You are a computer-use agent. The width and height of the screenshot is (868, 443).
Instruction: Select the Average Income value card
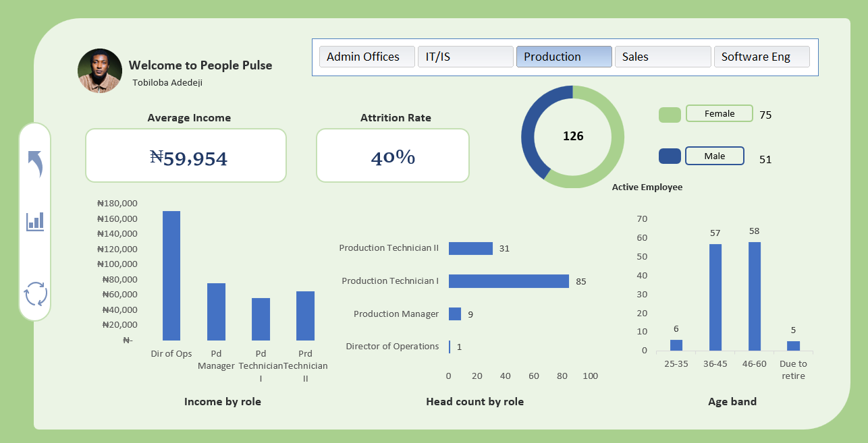pyautogui.click(x=186, y=156)
